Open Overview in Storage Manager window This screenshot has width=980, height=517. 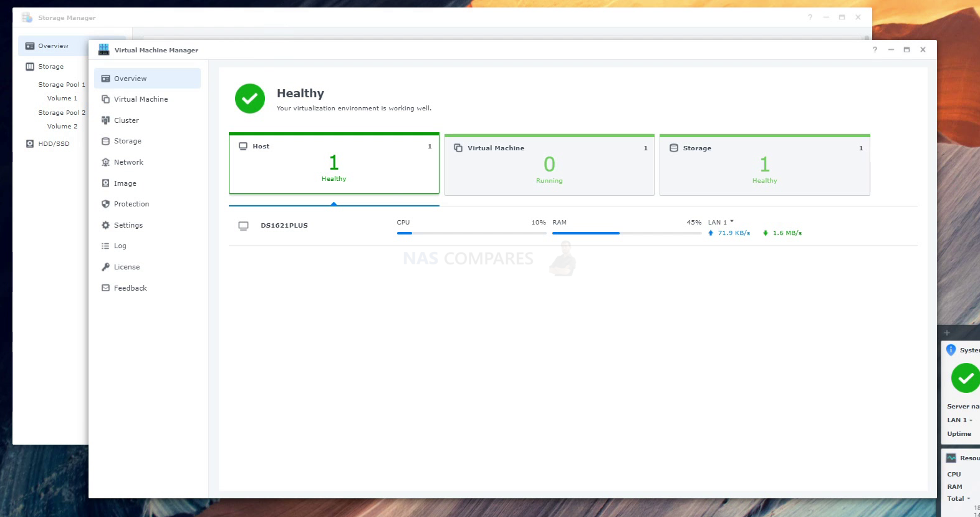(x=54, y=46)
